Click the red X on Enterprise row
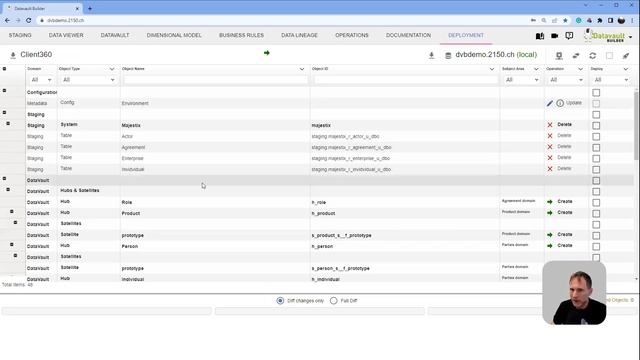The height and width of the screenshot is (360, 640). point(550,158)
